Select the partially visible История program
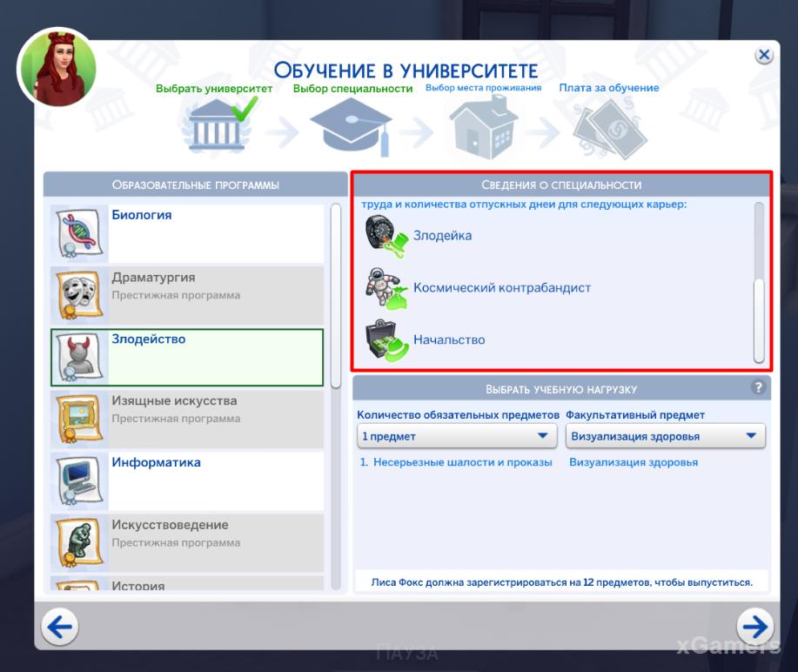This screenshot has height=672, width=798. click(x=187, y=583)
